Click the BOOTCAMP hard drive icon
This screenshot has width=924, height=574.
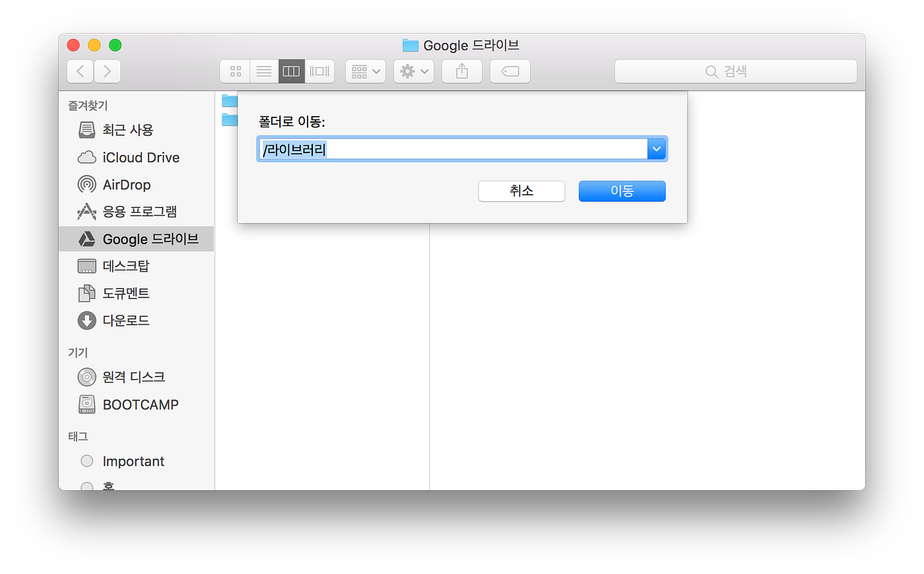click(86, 404)
